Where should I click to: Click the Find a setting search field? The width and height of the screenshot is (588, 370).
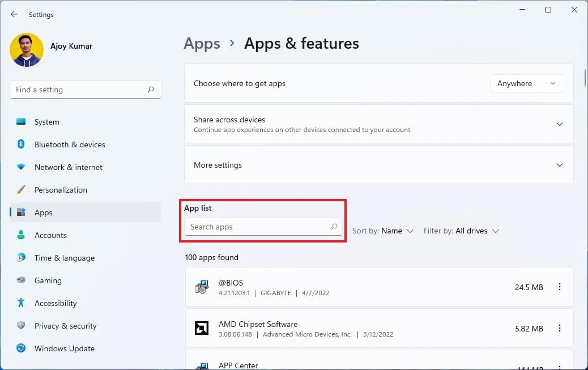[79, 90]
